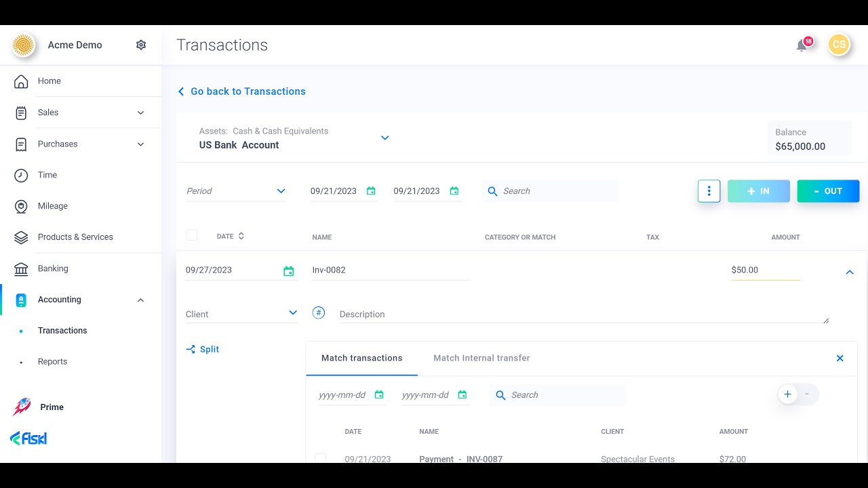Check the Payment INV-0087 row checkbox
Image resolution: width=868 pixels, height=488 pixels.
[x=321, y=459]
